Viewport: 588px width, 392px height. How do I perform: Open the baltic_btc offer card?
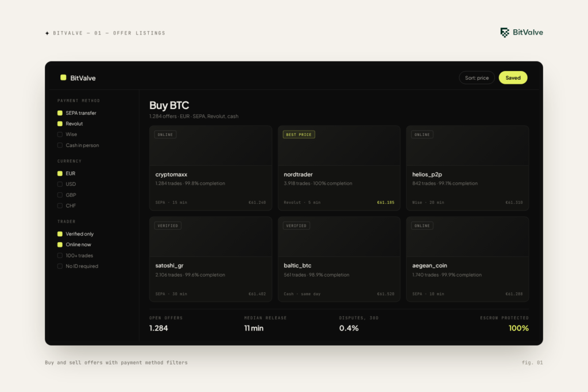[x=339, y=259]
